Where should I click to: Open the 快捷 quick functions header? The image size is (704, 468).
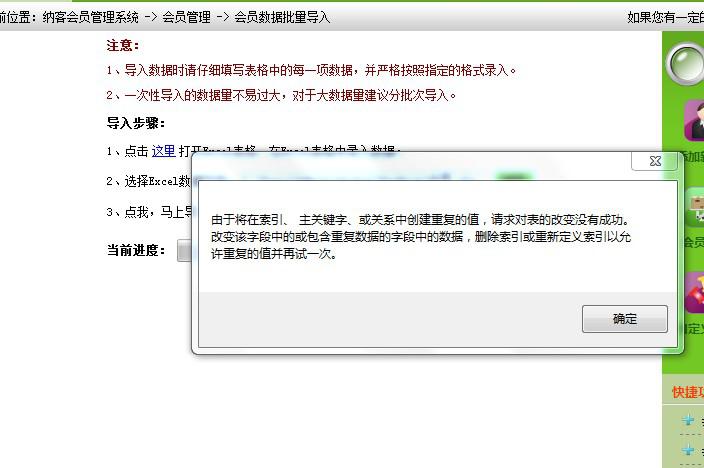[688, 392]
